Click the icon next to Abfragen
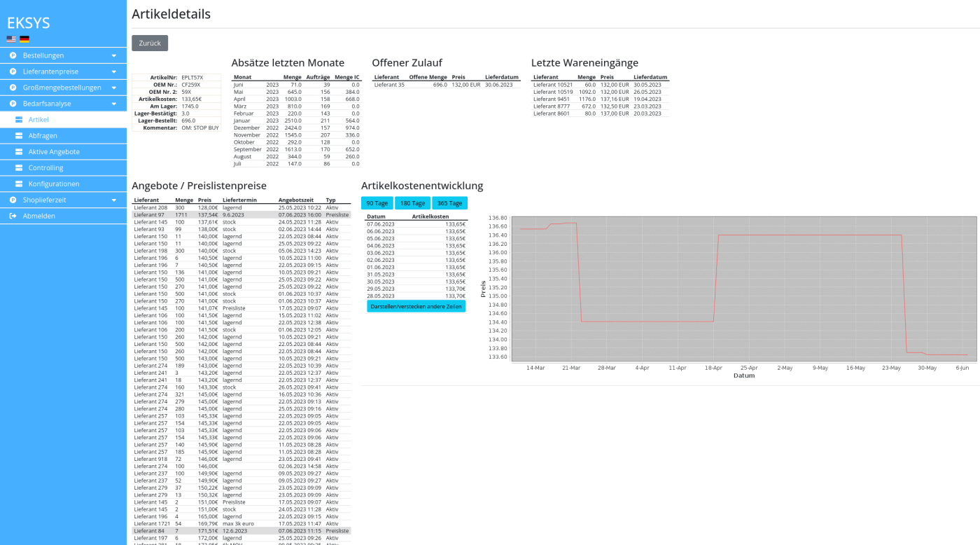The width and height of the screenshot is (980, 545). coord(19,136)
